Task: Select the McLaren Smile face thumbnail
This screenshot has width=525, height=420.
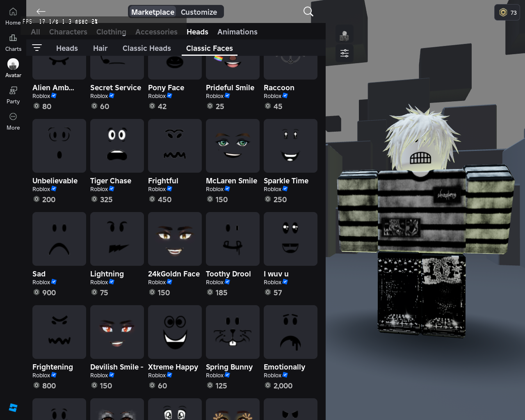Action: tap(233, 146)
